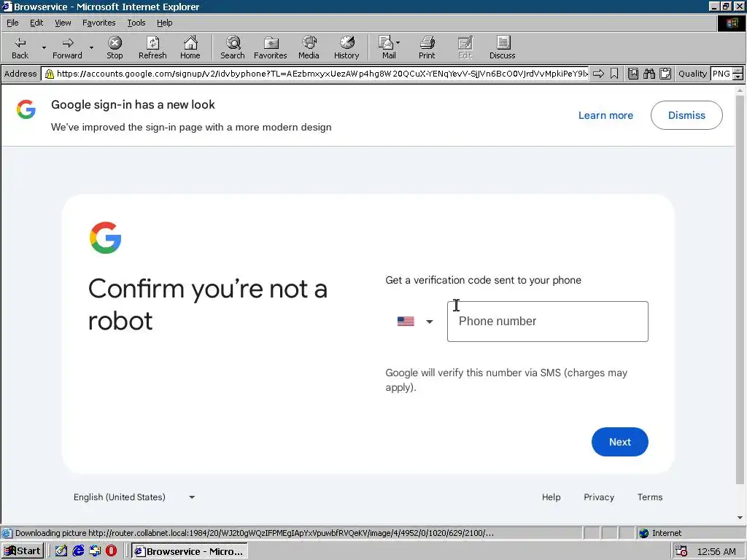Stop page loading with the Stop button
This screenshot has height=560, width=747.
pos(115,47)
